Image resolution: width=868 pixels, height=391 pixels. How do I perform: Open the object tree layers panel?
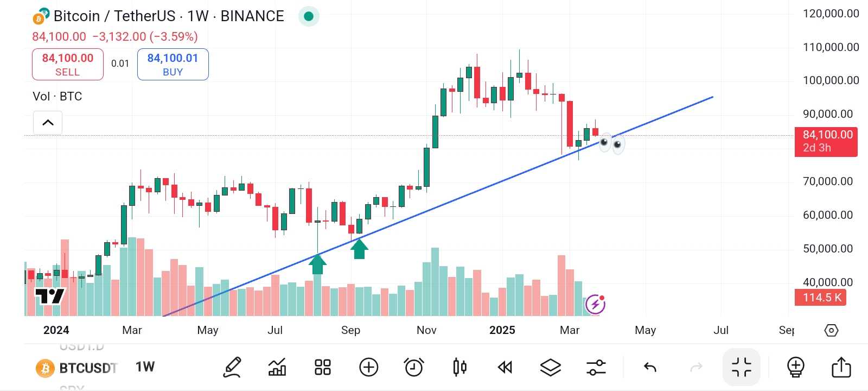[x=550, y=367]
